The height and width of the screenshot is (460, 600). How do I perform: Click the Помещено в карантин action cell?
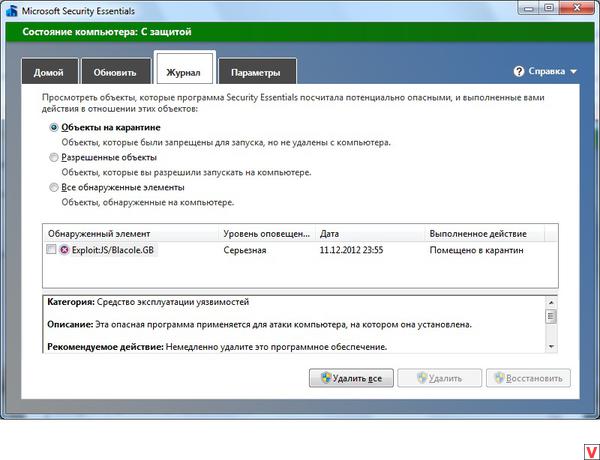476,250
